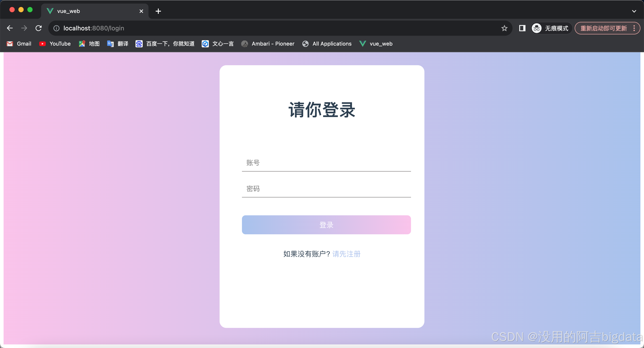Click the browser back arrow
Viewport: 644px width, 348px height.
tap(10, 28)
